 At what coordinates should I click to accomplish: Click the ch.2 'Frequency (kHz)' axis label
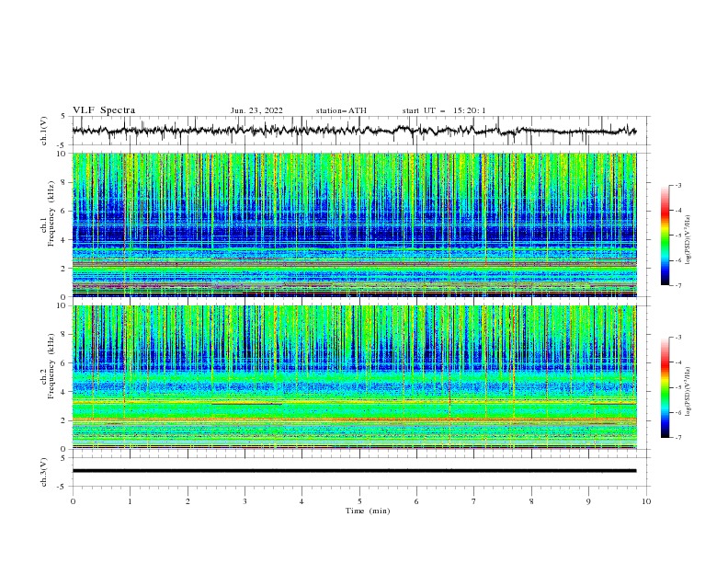51,365
